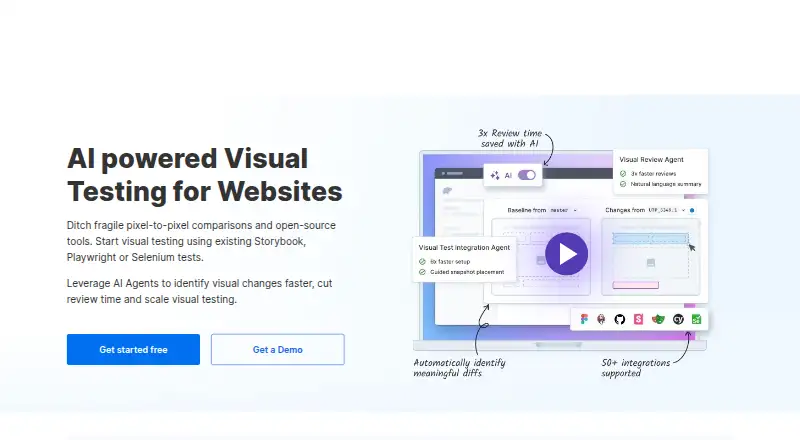The height and width of the screenshot is (440, 800).
Task: Click the 'Get started free' button
Action: (133, 350)
